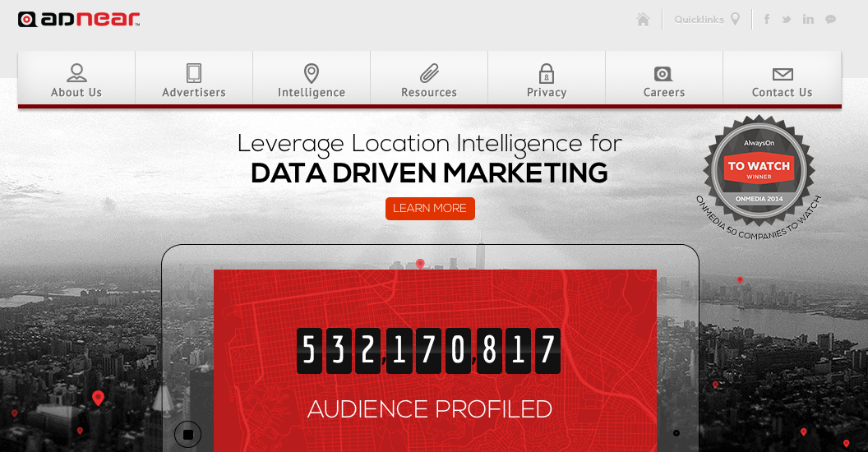
Task: Visit the LinkedIn profile icon
Action: pos(808,20)
